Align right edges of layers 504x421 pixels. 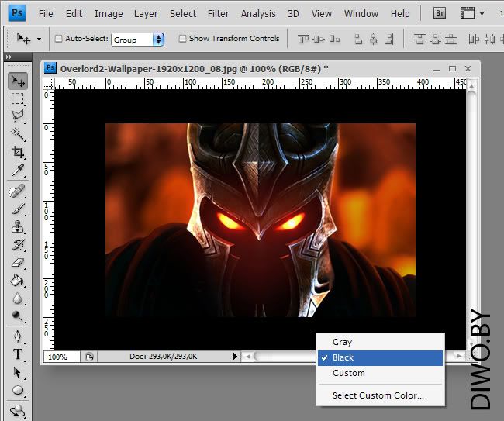[x=389, y=40]
